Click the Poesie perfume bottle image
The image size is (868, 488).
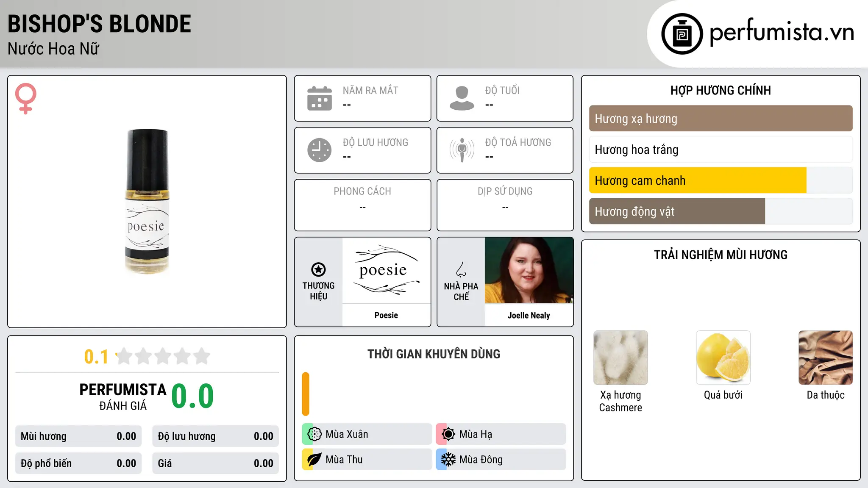147,201
